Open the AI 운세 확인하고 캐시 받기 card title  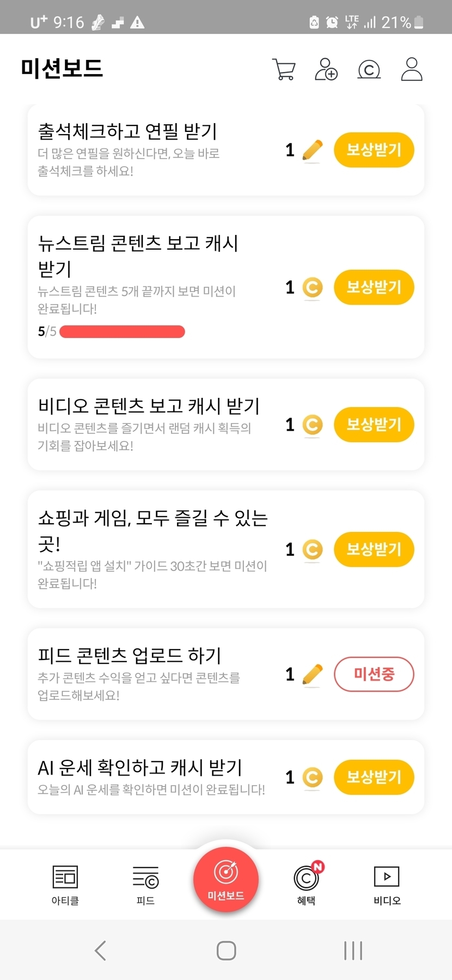pos(140,767)
